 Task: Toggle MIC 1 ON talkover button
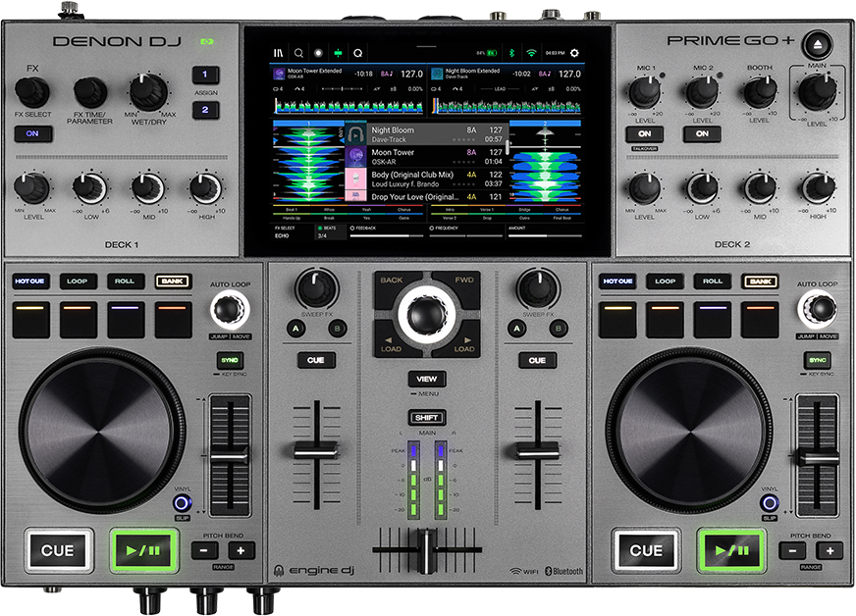[x=644, y=133]
